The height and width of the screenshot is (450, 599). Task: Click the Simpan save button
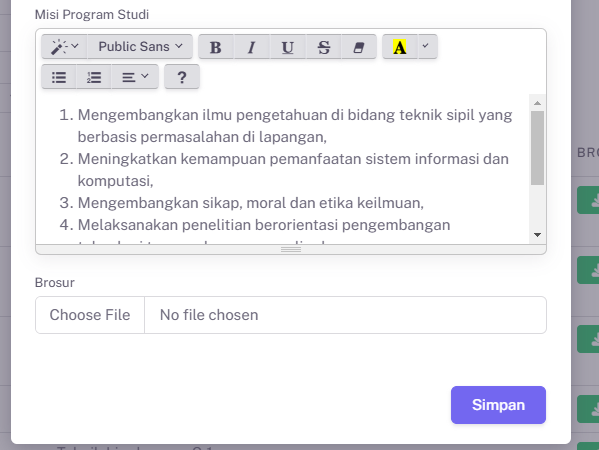coord(498,405)
